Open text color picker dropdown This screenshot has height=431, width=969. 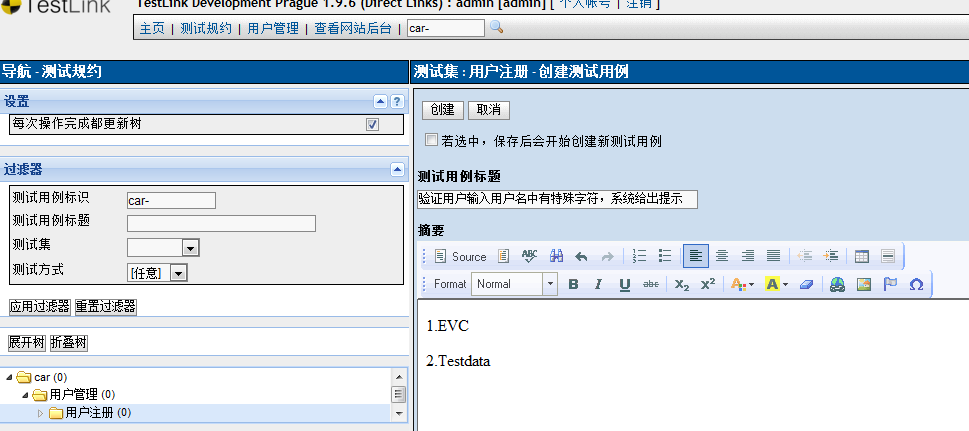743,284
